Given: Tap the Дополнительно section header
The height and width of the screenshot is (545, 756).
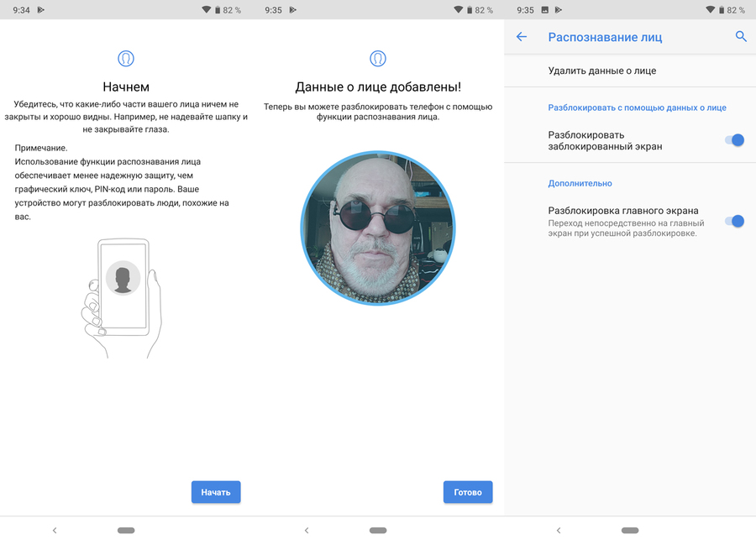Looking at the screenshot, I should pyautogui.click(x=580, y=183).
